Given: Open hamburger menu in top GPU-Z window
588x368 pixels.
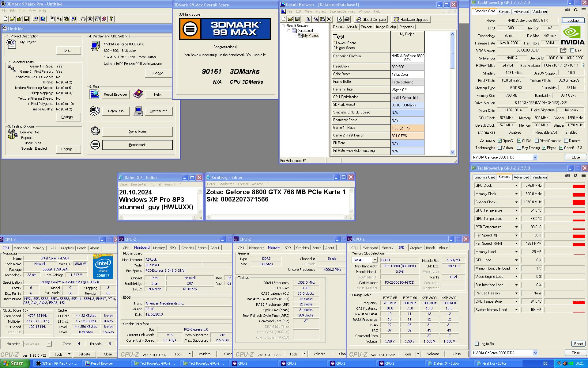Looking at the screenshot, I should [x=583, y=10].
